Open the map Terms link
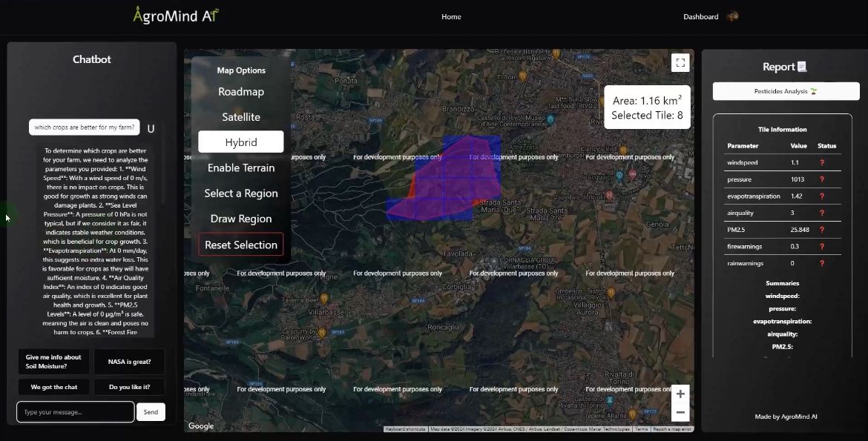 pyautogui.click(x=641, y=429)
